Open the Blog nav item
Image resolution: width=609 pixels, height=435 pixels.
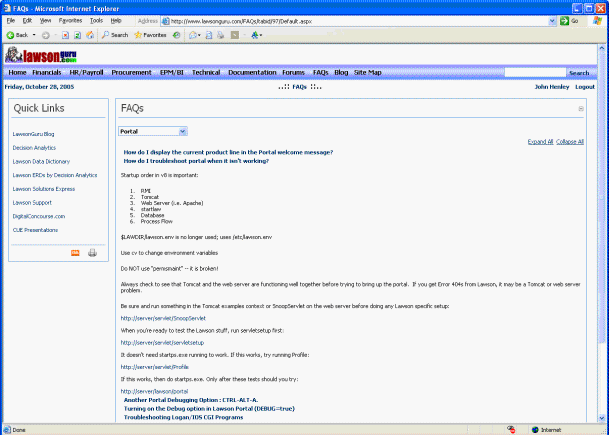[341, 73]
